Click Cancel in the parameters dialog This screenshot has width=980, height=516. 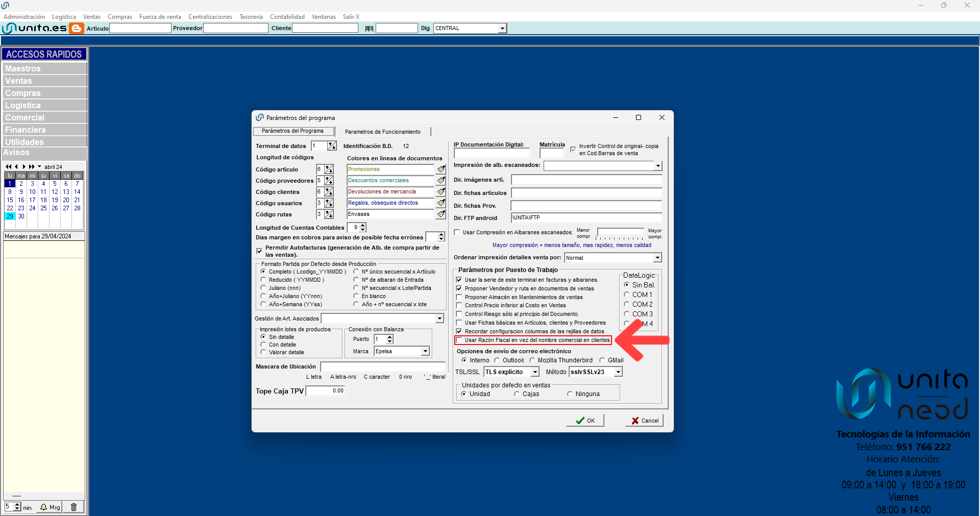(x=644, y=421)
